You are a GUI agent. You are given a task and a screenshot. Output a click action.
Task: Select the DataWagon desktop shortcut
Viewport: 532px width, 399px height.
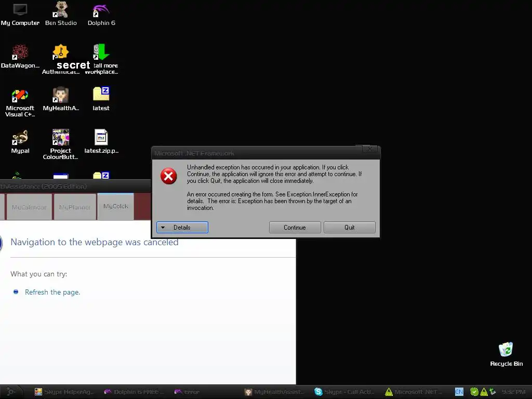(x=20, y=56)
